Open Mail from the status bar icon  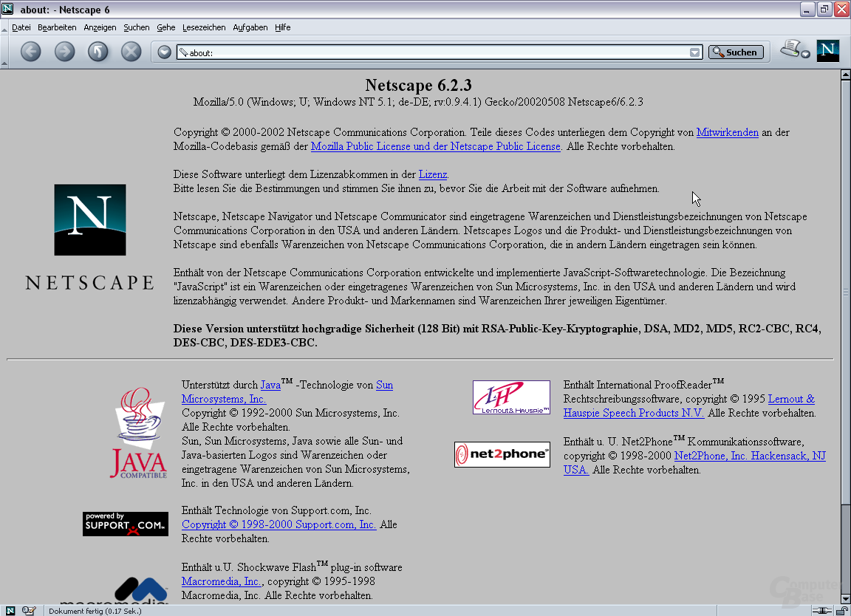(29, 610)
